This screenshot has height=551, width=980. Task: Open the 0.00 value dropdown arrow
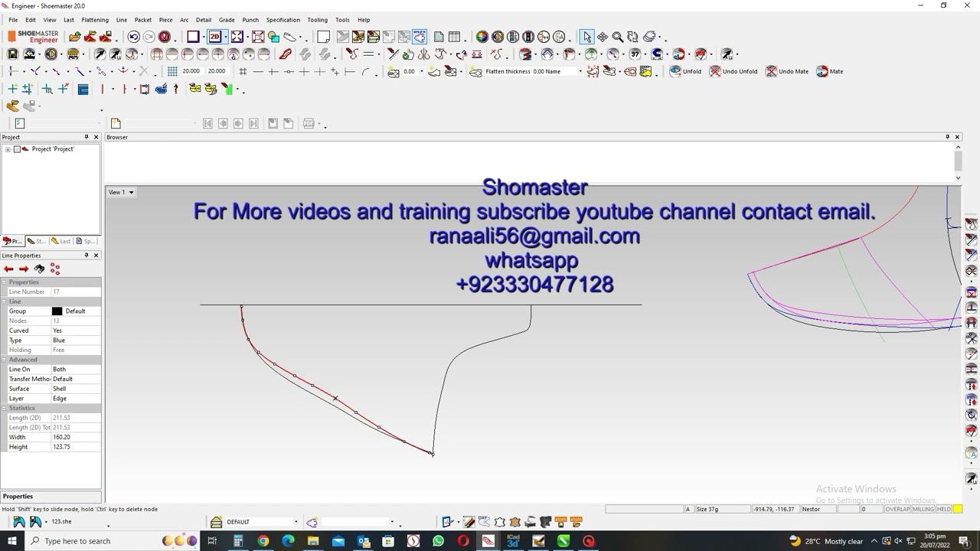422,71
